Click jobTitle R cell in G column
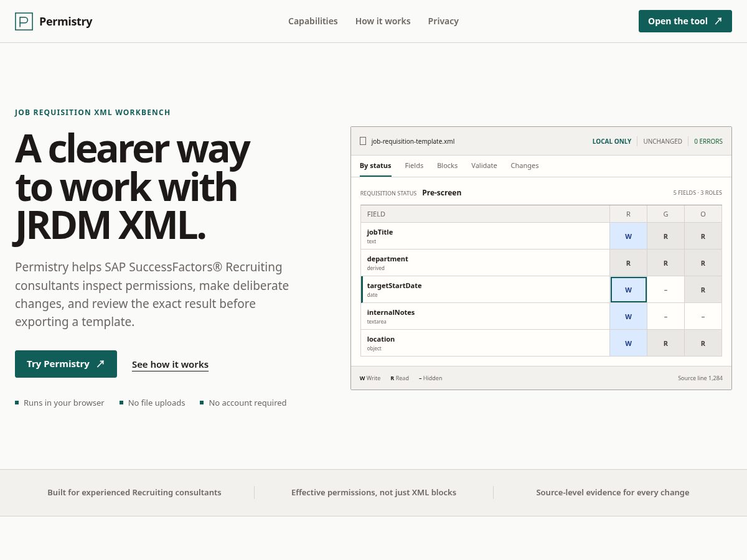This screenshot has width=747, height=560. coord(665,236)
